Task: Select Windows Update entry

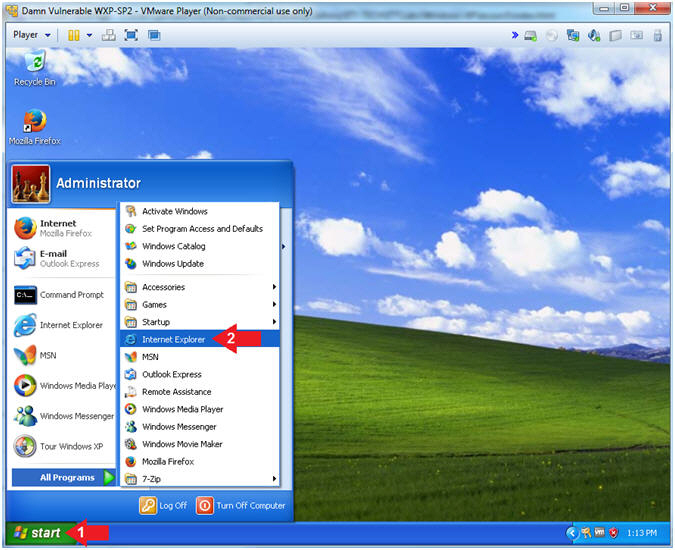Action: click(x=200, y=263)
